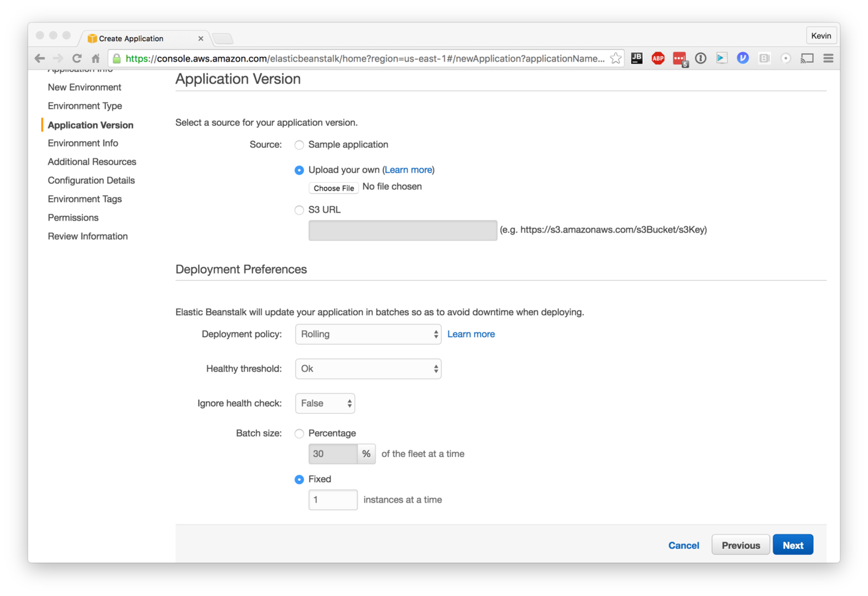Go to Environment Tags step

[x=85, y=199]
